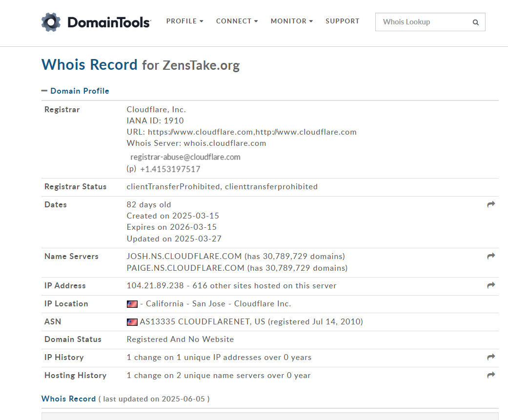Viewport: 508px width, 420px height.
Task: Click the California - San Jose location text
Action: coord(185,304)
